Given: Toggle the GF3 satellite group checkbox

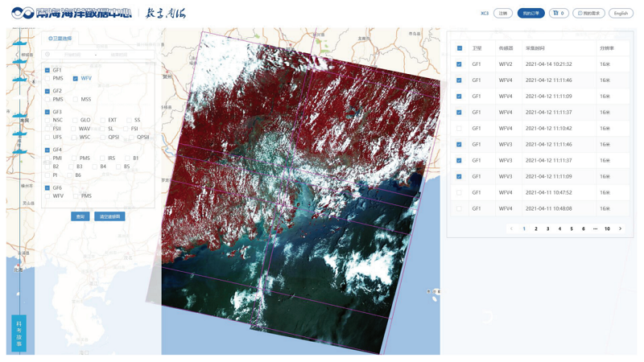Looking at the screenshot, I should tap(47, 112).
